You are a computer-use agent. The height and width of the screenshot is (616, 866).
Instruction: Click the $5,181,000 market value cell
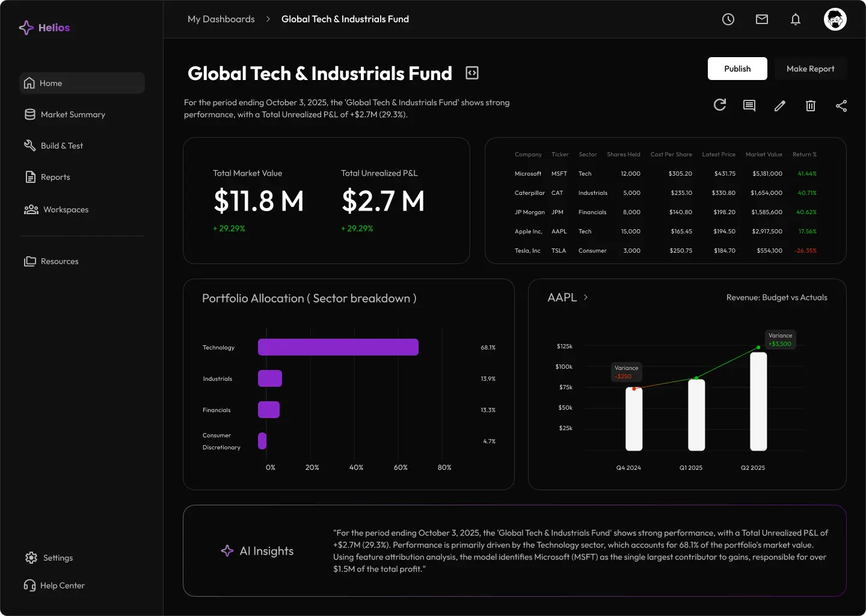pos(767,174)
